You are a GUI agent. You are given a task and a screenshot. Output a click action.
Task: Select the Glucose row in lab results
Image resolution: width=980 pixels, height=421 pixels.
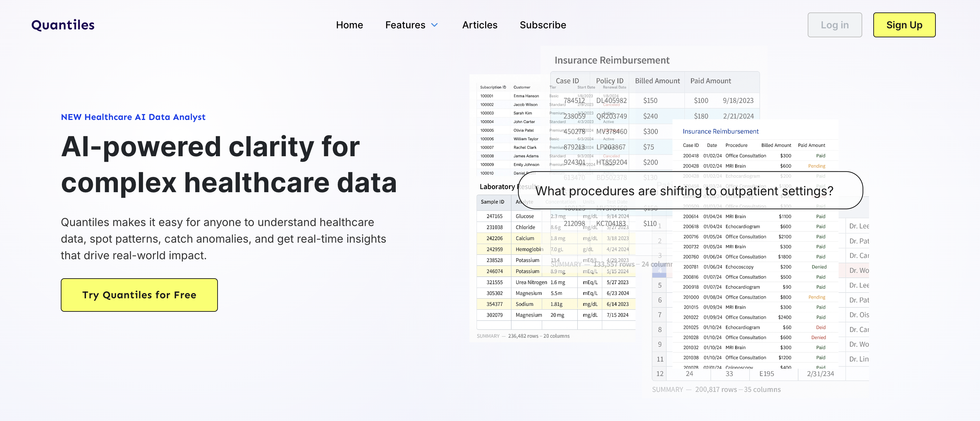pos(556,216)
